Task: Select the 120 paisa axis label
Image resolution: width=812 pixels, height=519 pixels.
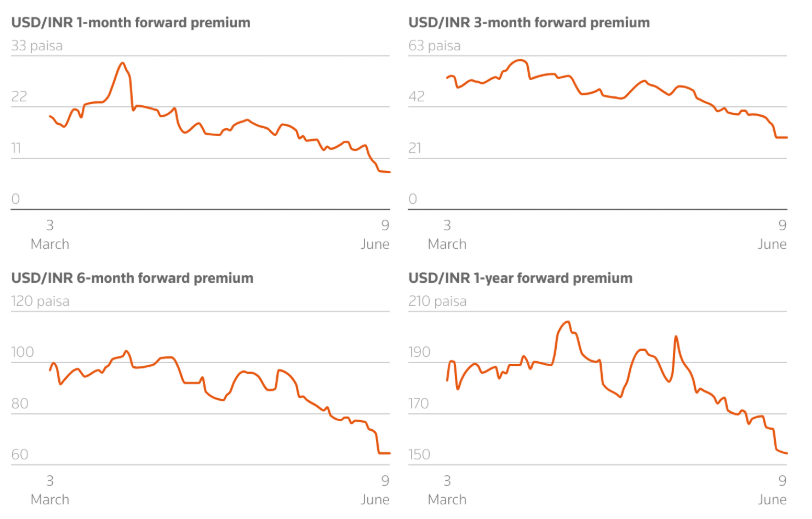Action: coord(40,301)
